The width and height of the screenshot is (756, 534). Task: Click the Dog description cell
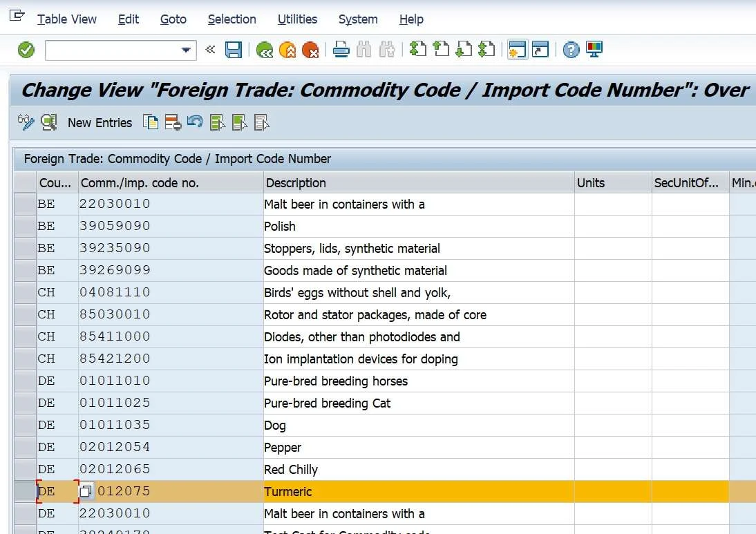(x=419, y=426)
